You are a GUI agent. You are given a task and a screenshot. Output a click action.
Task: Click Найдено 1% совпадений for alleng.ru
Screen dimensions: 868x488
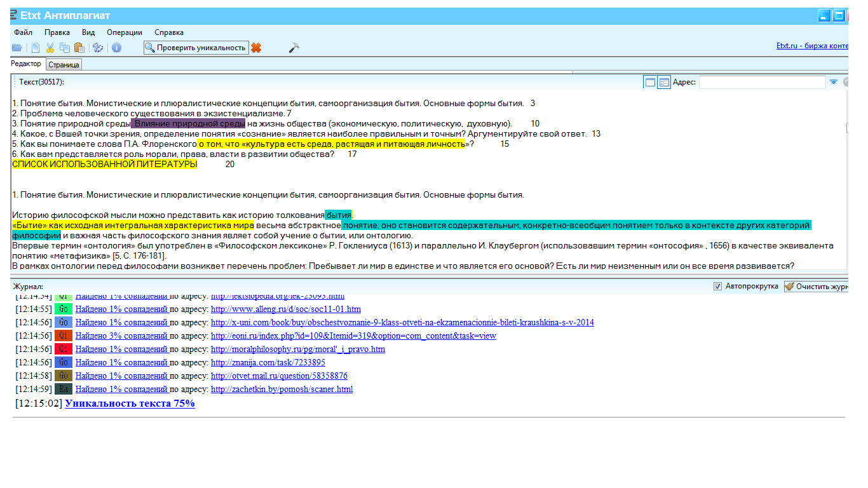point(121,309)
